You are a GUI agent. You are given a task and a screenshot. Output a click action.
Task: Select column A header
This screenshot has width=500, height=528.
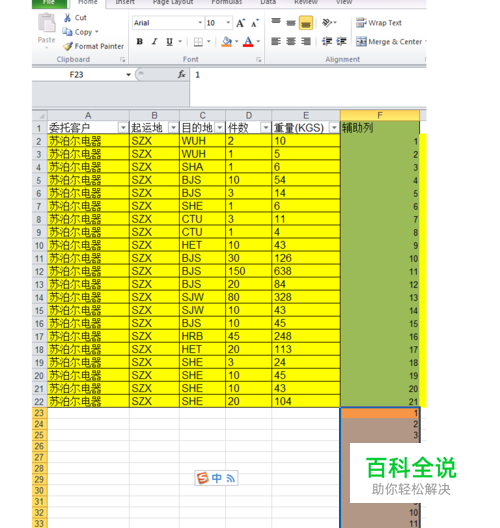coord(88,116)
